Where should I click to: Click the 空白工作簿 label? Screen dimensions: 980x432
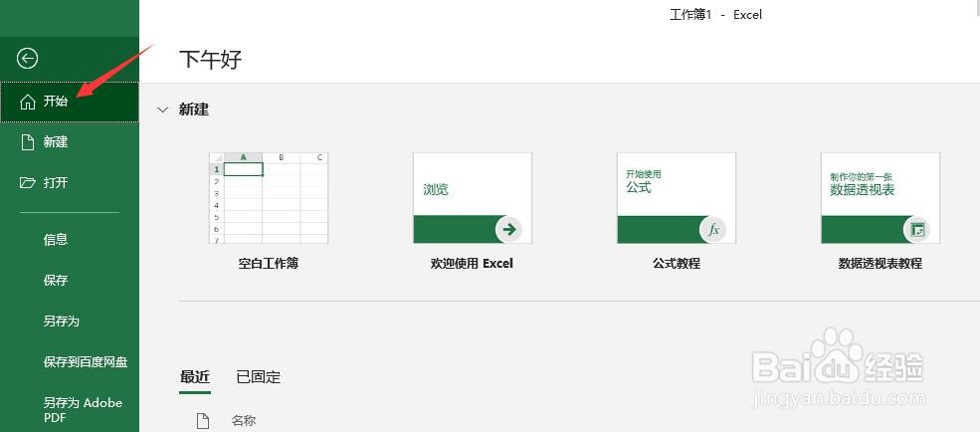pos(268,263)
